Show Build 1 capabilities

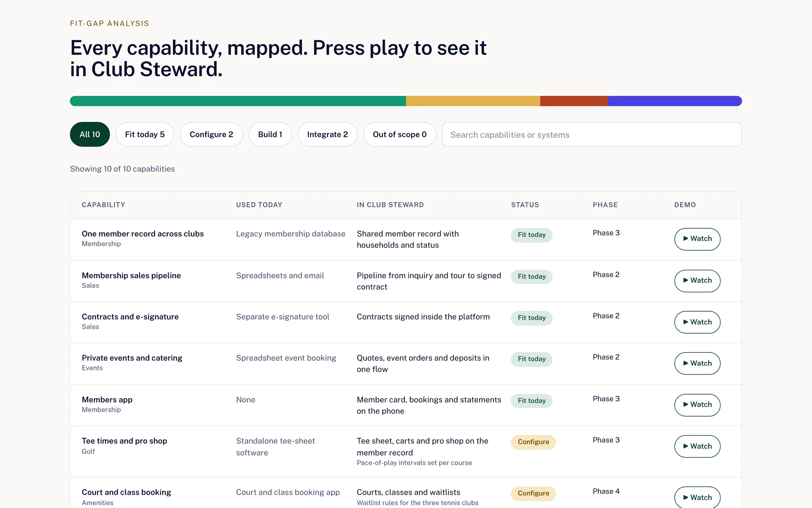pos(270,134)
